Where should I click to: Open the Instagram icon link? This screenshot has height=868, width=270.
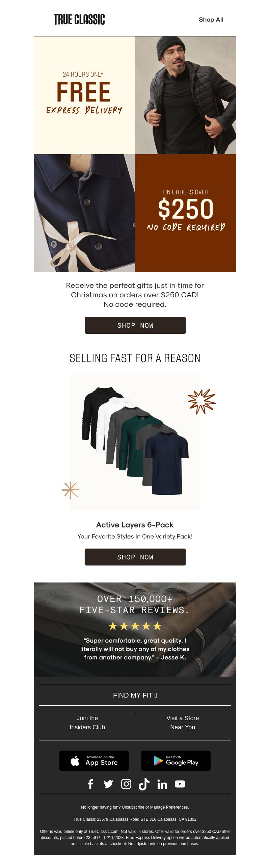point(126,784)
